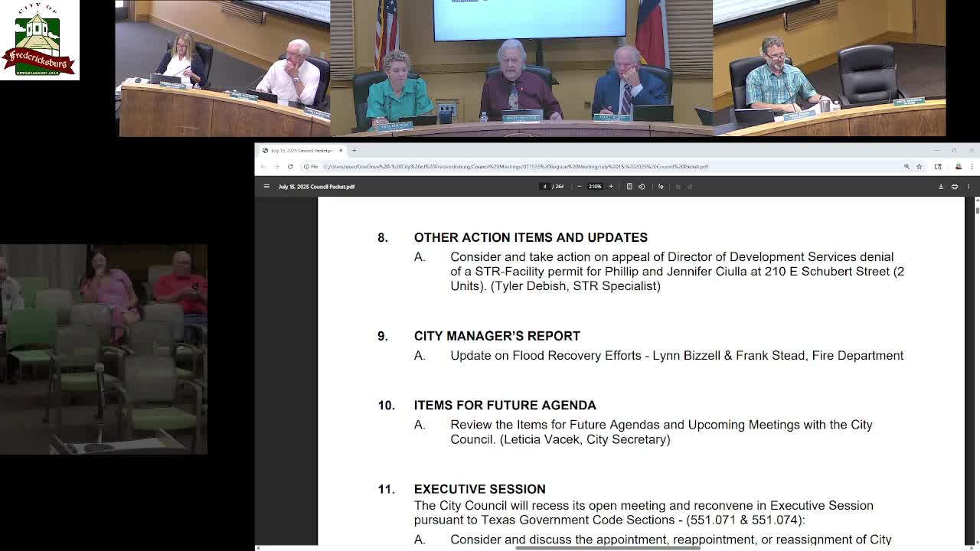
Task: Bookmark this page with the star icon
Action: (918, 166)
